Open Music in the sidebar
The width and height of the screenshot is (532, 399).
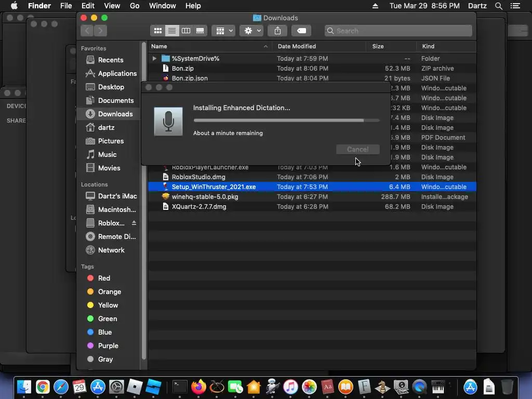(x=107, y=155)
